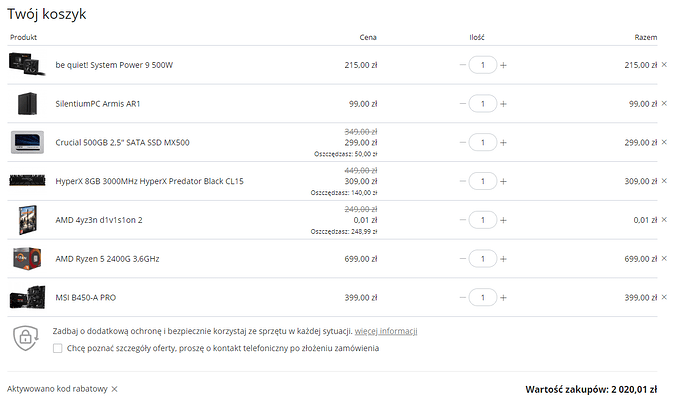Remove be quiet! System Power 9 from cart
Image resolution: width=690 pixels, height=399 pixels.
click(664, 65)
